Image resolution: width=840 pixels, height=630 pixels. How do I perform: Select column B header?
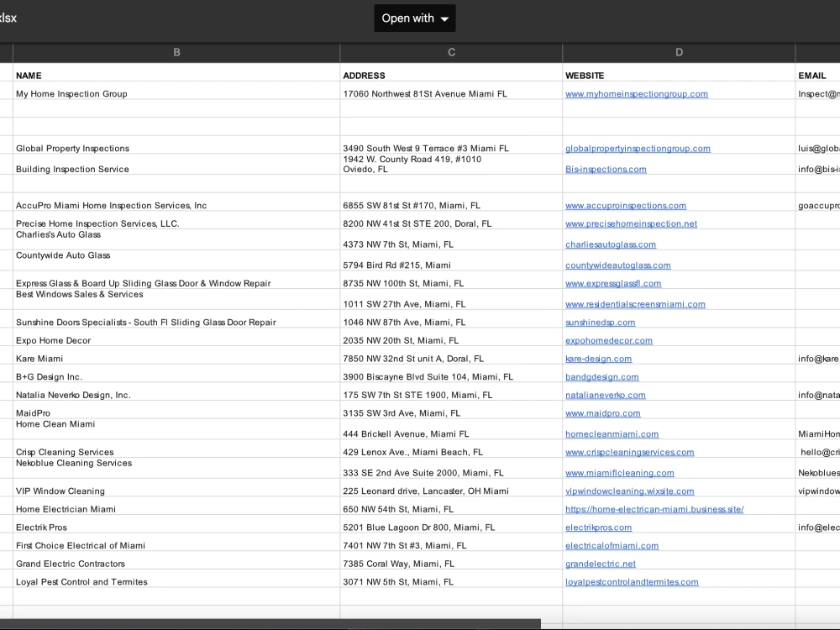(176, 52)
